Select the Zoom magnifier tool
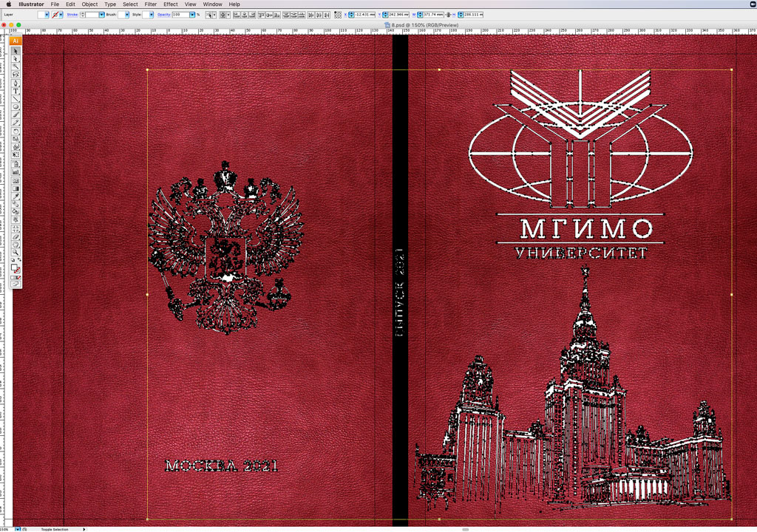Screen dimensions: 757x532 point(16,252)
